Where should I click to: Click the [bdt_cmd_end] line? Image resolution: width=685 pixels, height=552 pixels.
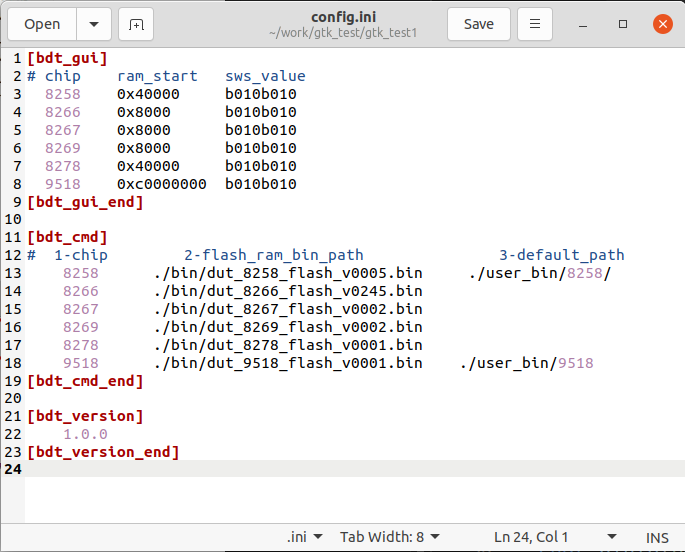(85, 381)
